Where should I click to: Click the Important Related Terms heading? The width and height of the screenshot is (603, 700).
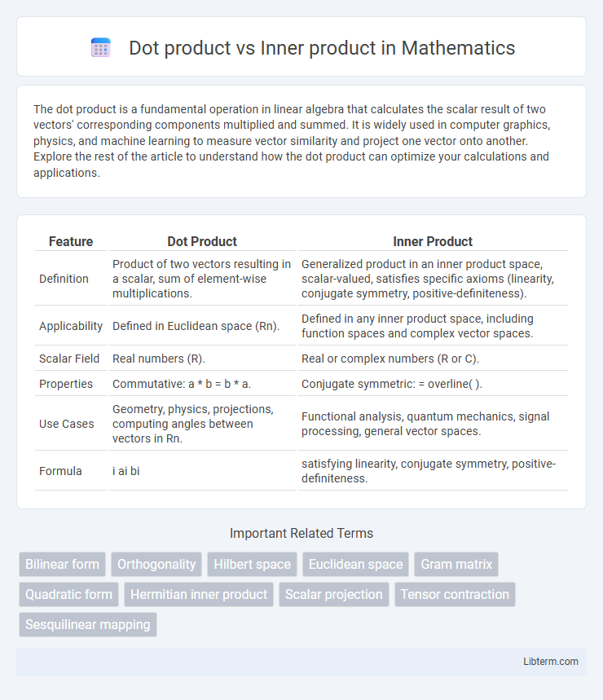tap(301, 533)
